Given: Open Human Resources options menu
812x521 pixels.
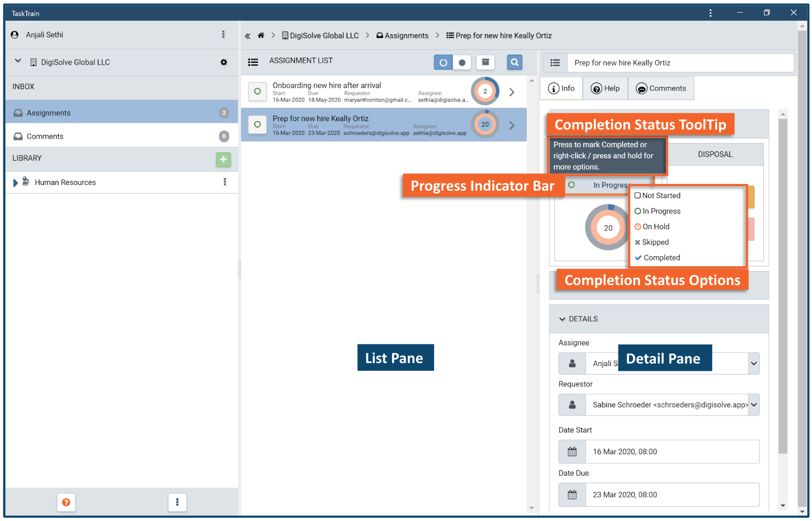Looking at the screenshot, I should (x=224, y=182).
